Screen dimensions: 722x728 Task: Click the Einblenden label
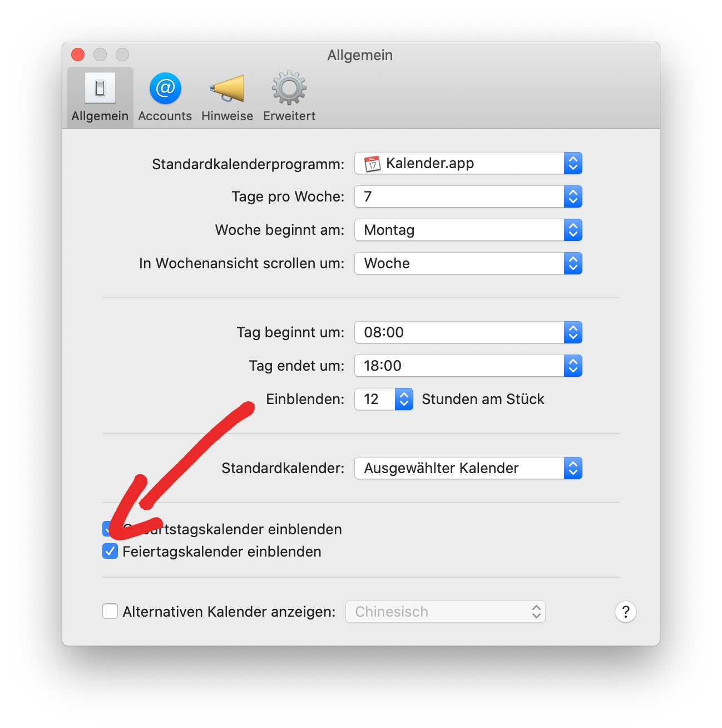305,399
